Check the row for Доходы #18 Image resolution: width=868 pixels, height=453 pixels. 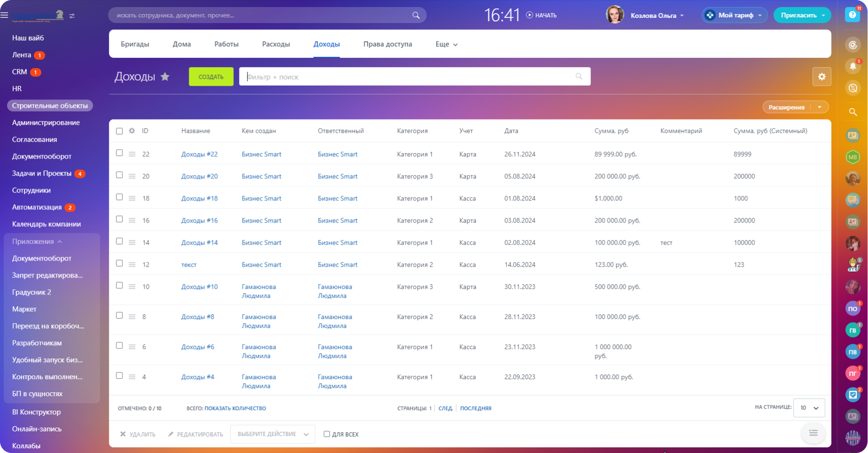coord(119,197)
